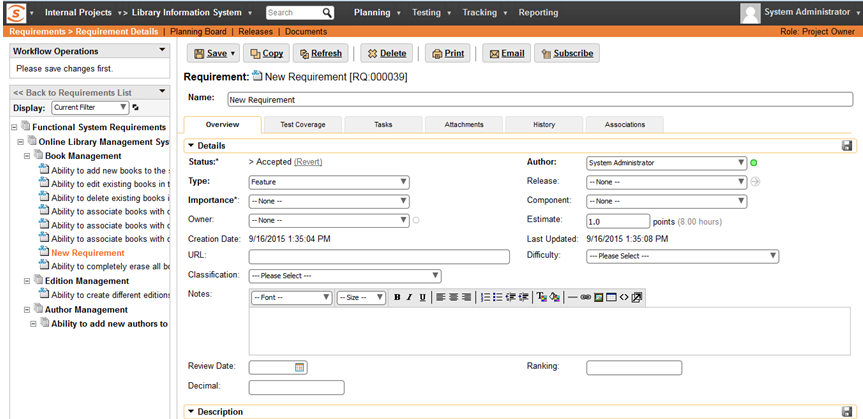Delete this requirement

pos(386,53)
